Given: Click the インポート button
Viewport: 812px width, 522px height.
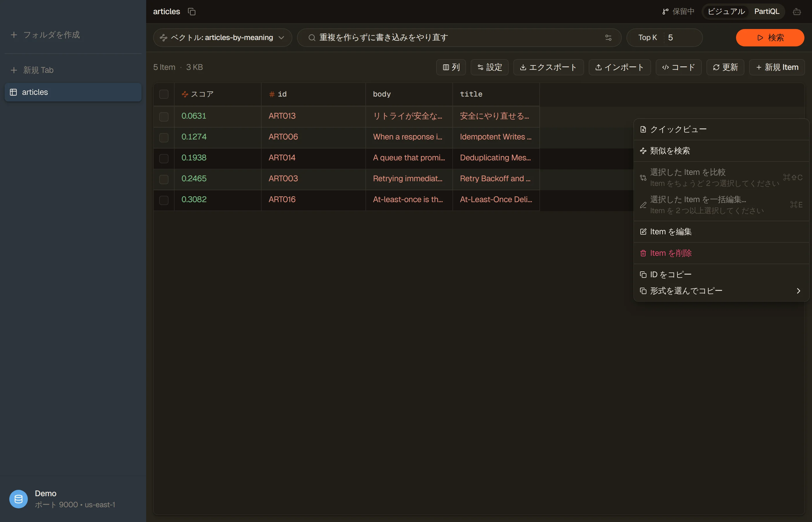Looking at the screenshot, I should click(x=619, y=67).
